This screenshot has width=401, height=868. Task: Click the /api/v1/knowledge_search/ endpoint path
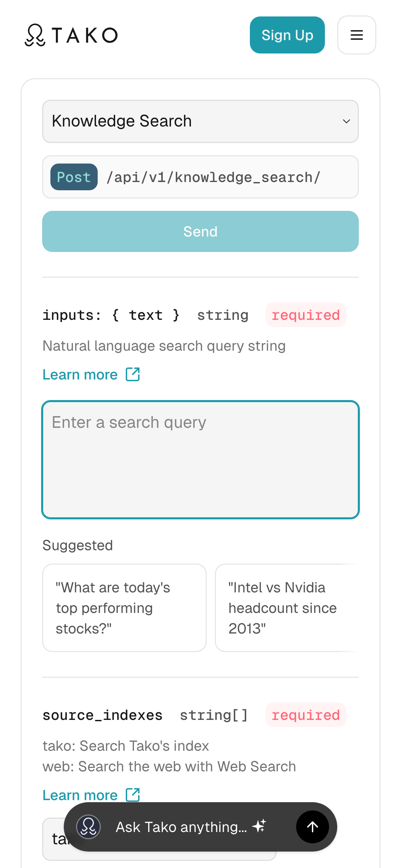click(x=213, y=177)
